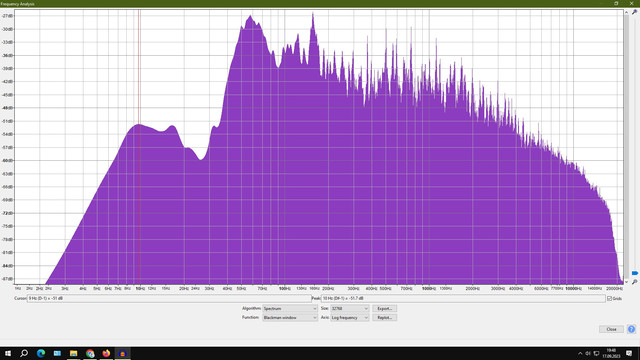Switch to Audacity on the taskbar
This screenshot has width=640, height=360.
click(x=122, y=353)
